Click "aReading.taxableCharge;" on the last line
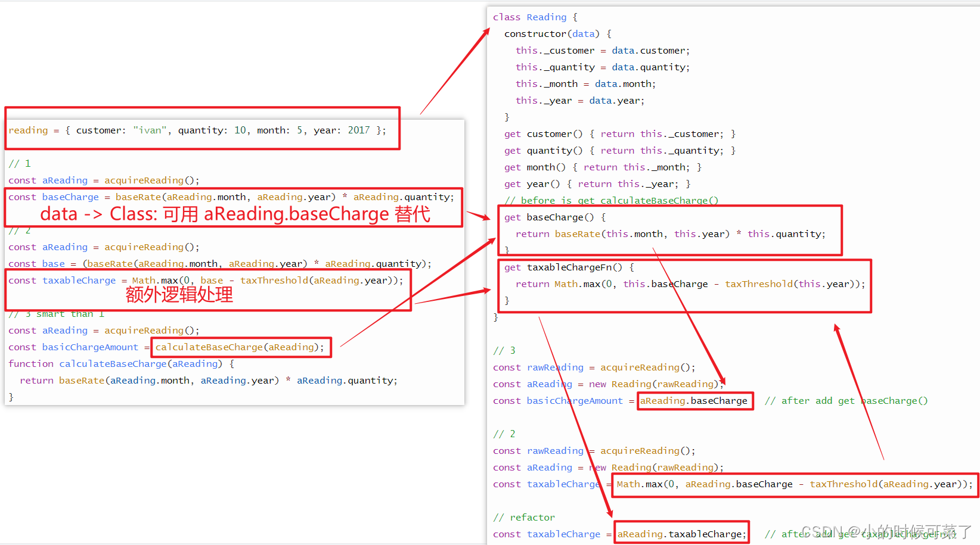 pos(681,534)
